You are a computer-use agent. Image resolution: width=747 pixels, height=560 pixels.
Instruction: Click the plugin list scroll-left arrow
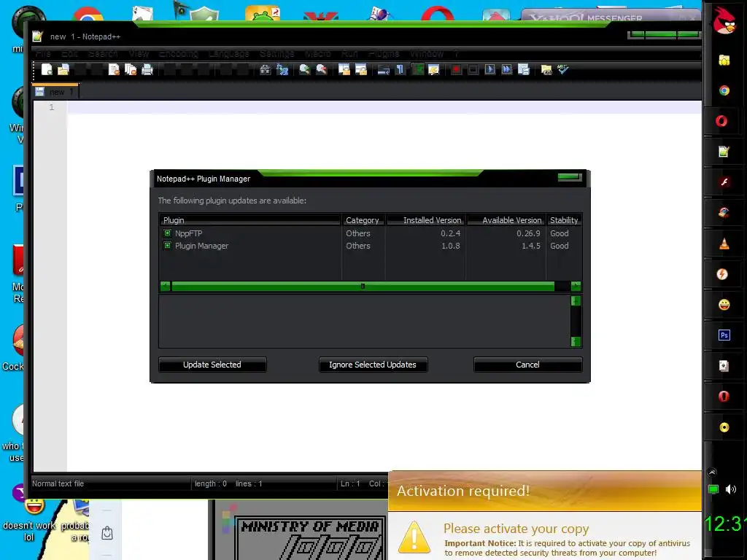[x=166, y=286]
